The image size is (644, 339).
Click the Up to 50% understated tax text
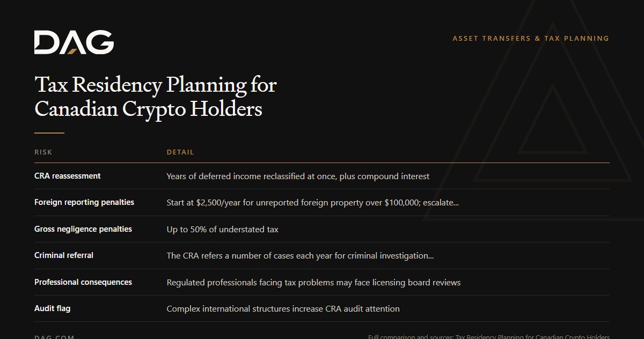coord(222,229)
